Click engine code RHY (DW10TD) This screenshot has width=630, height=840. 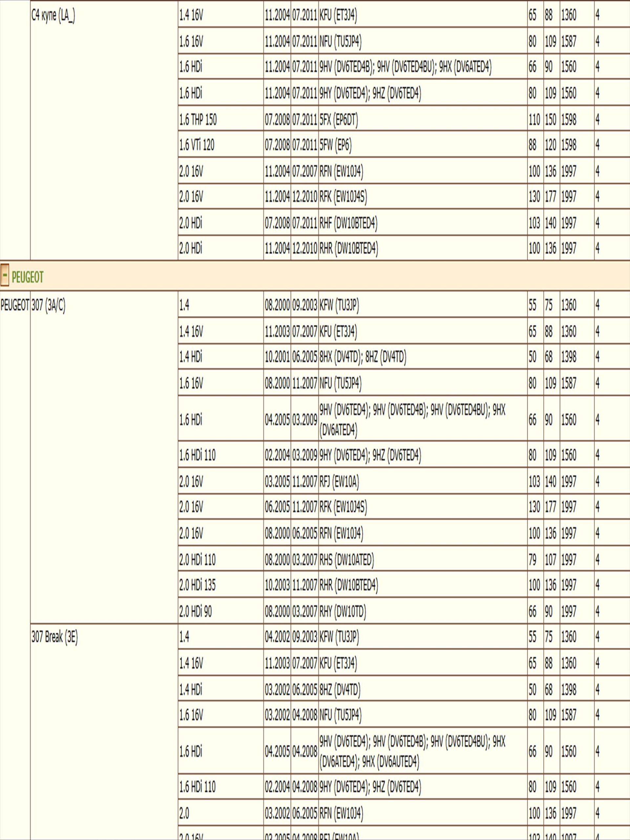pyautogui.click(x=343, y=611)
